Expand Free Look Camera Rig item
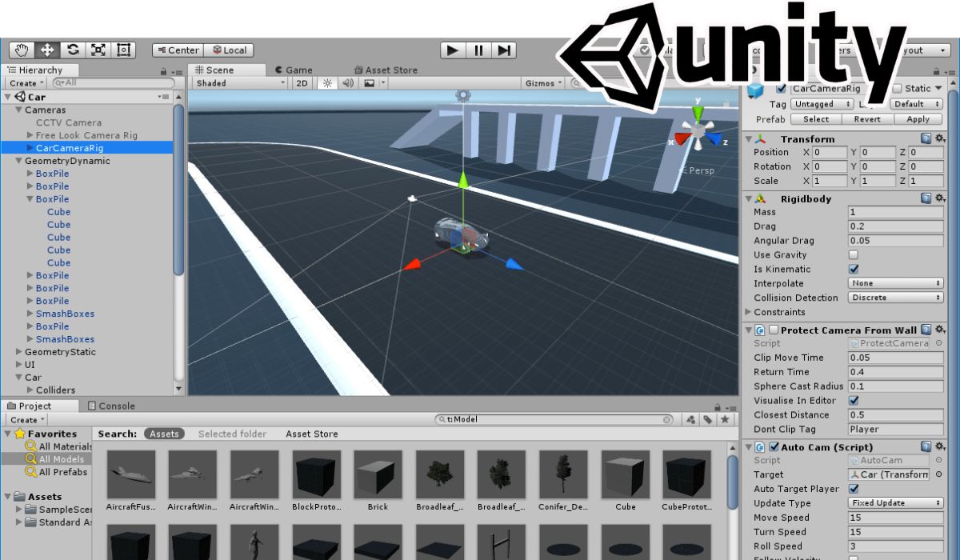The image size is (960, 560). coord(30,135)
